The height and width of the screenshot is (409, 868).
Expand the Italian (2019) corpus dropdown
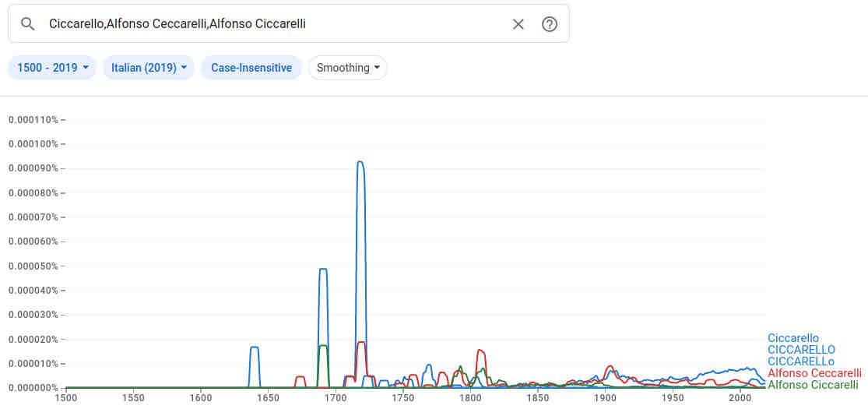(149, 68)
